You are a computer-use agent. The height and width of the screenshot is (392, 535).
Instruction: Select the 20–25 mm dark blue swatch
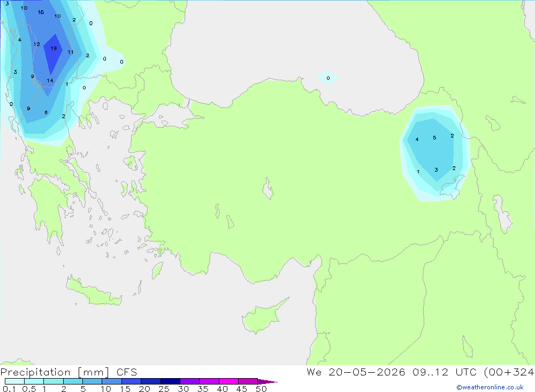coord(150,381)
